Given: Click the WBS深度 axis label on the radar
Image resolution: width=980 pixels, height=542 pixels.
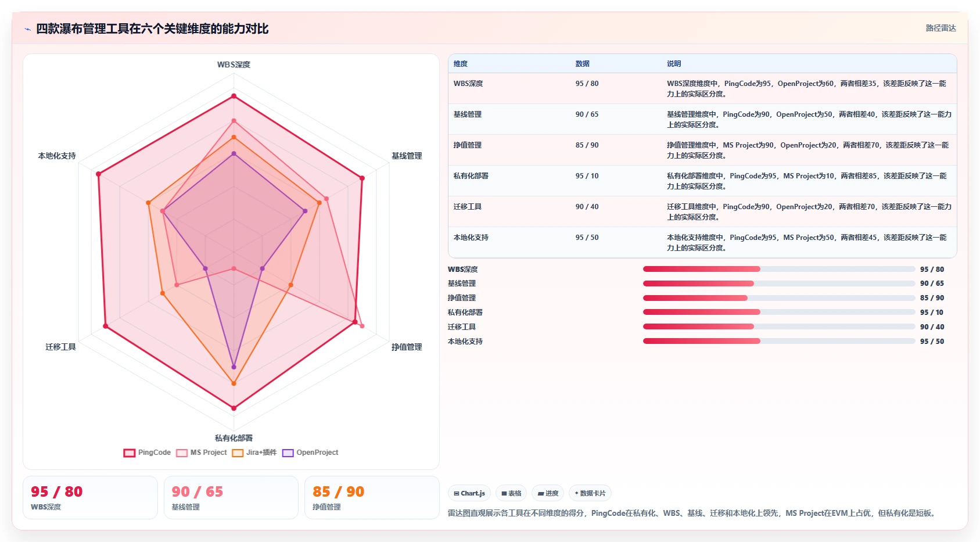Looking at the screenshot, I should click(234, 64).
